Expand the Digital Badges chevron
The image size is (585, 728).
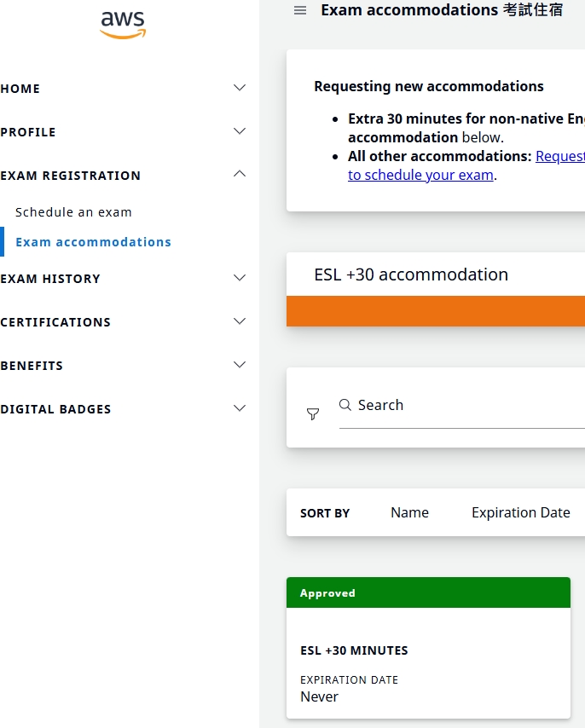pos(240,408)
